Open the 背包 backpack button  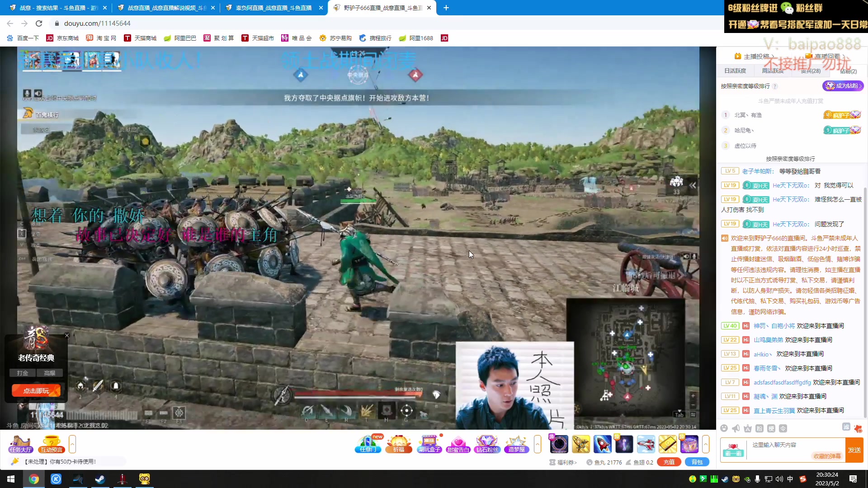[x=697, y=462]
